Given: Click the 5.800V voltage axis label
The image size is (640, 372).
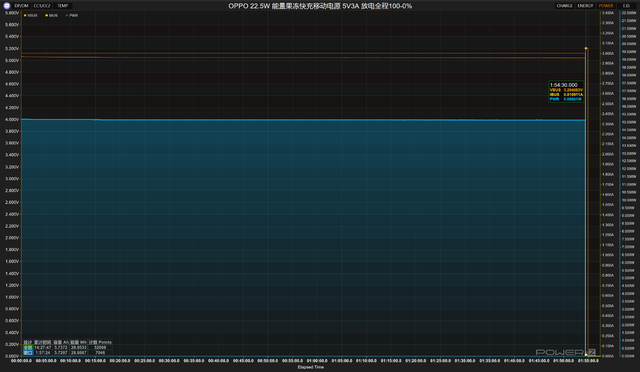Looking at the screenshot, I should [12, 13].
